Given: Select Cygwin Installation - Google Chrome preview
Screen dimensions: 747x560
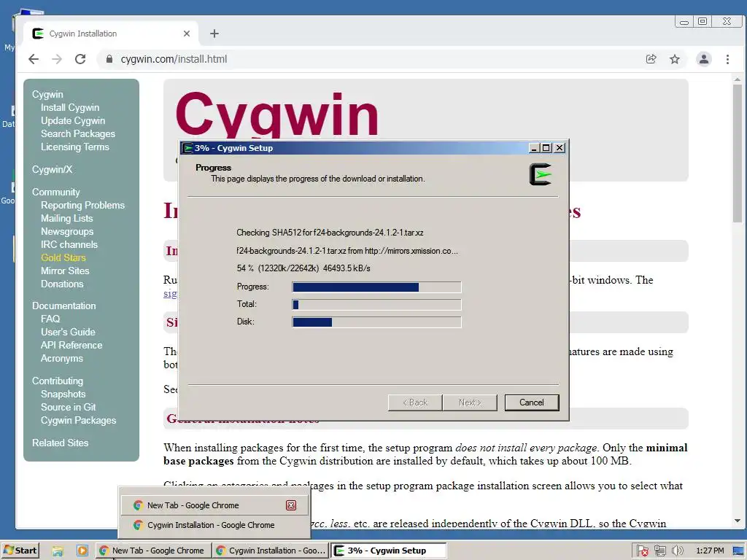Looking at the screenshot, I should (x=214, y=525).
